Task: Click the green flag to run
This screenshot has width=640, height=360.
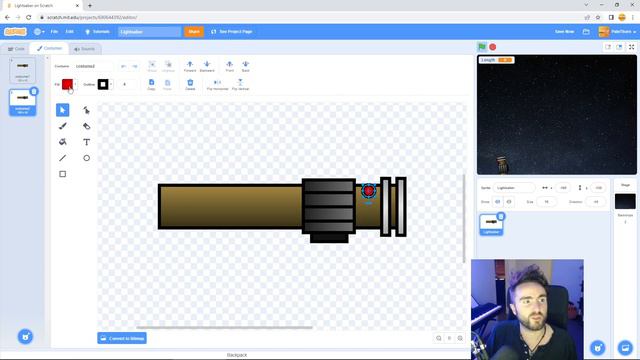Action: [x=482, y=47]
